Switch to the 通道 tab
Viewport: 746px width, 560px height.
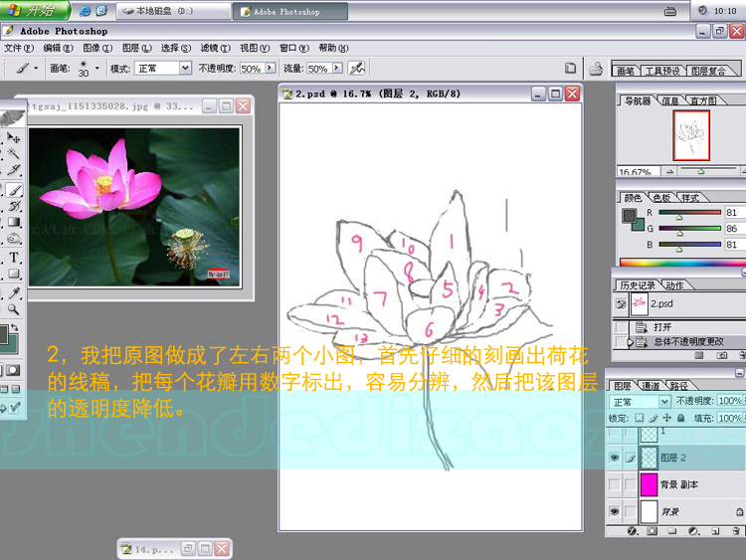point(651,385)
